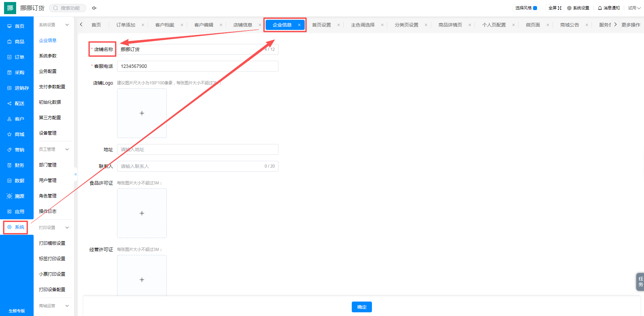Switch to the 客户档案 tab
644x316 pixels.
click(165, 25)
